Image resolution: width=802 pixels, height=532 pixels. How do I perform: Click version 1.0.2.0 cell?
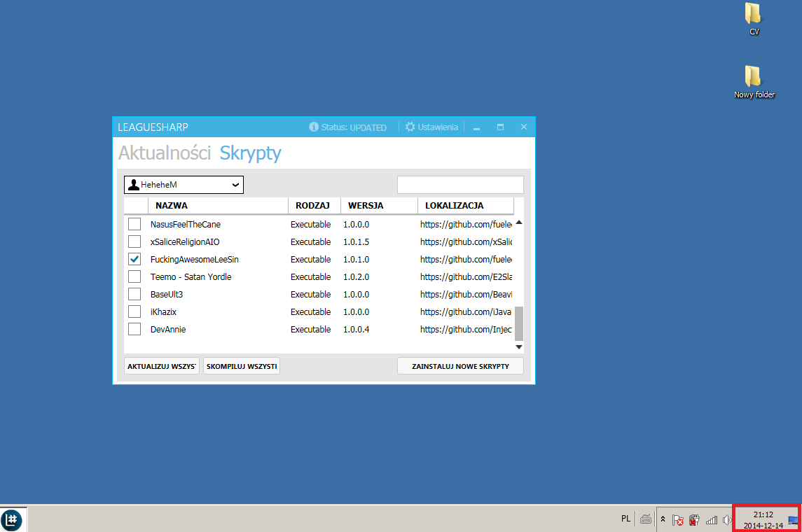356,277
